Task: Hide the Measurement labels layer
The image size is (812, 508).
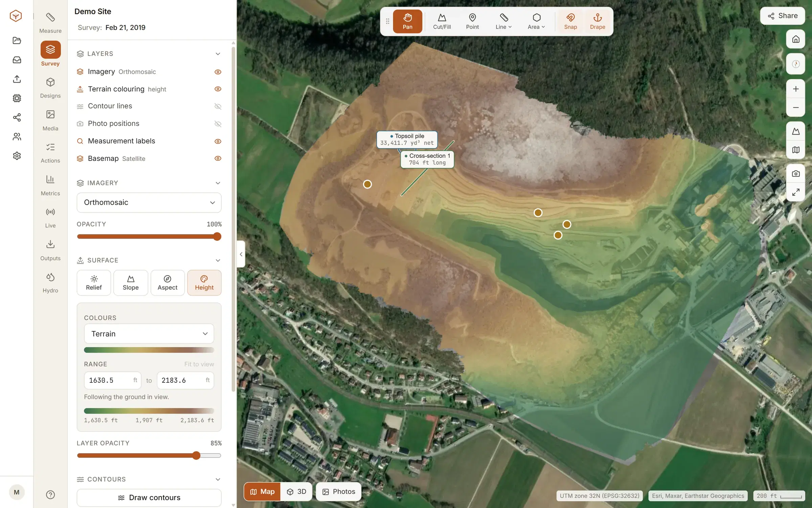Action: pos(218,141)
